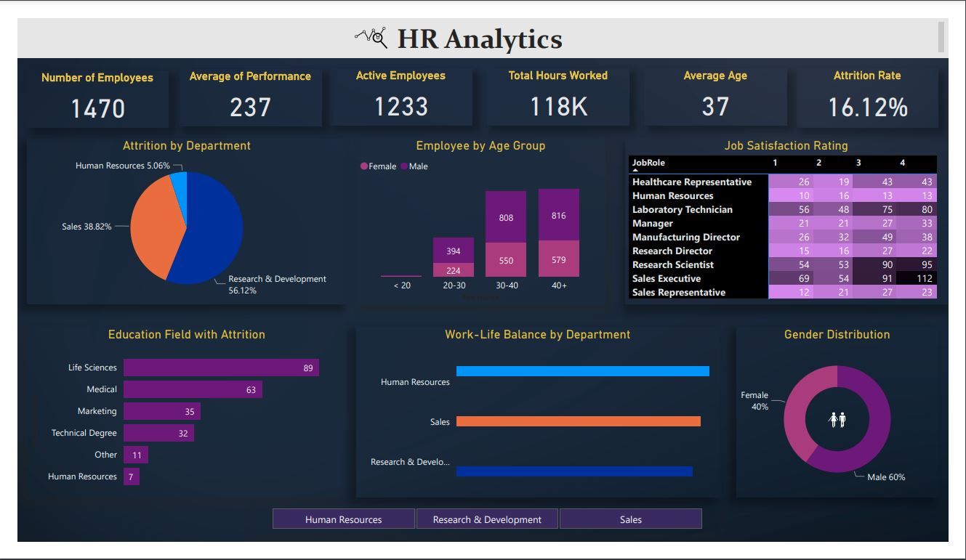Click the blue Human Resources work-life bar
The image size is (966, 560).
pyautogui.click(x=583, y=371)
